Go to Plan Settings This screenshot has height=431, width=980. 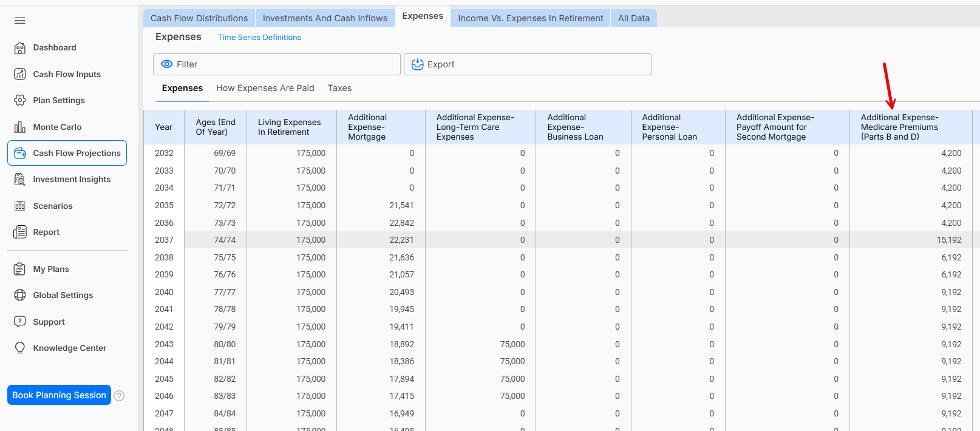point(59,100)
